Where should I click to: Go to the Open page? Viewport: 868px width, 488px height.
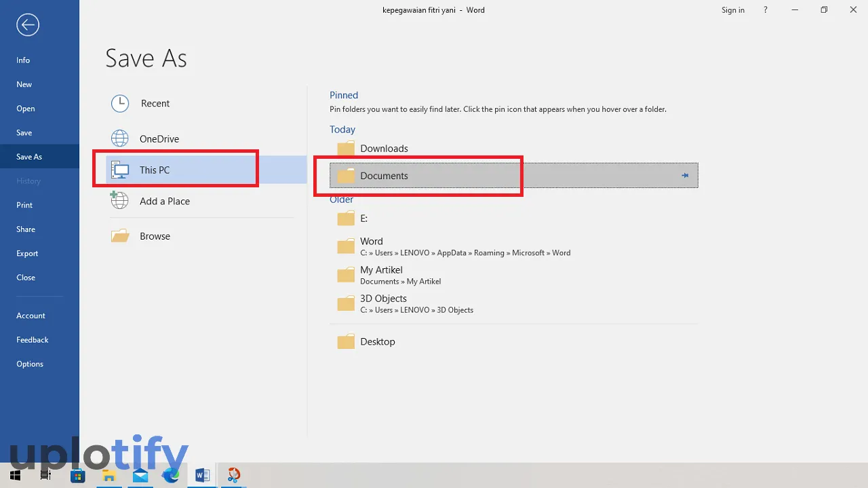pos(26,109)
